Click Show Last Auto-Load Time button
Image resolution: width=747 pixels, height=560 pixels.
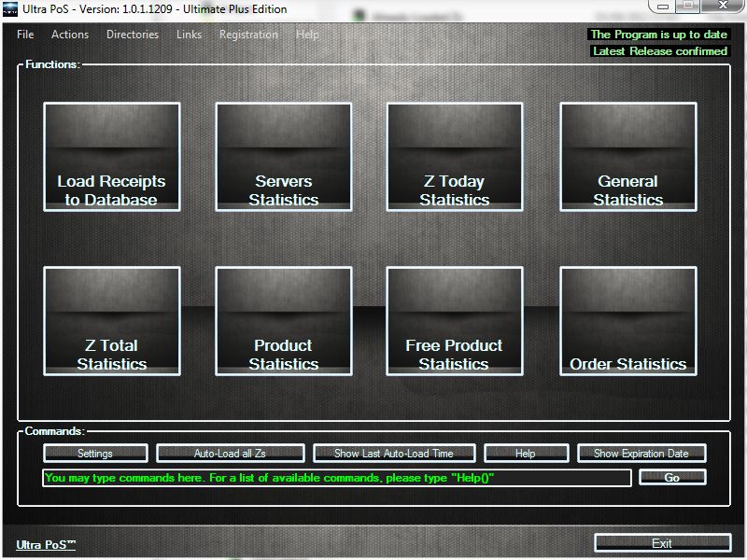coord(394,454)
